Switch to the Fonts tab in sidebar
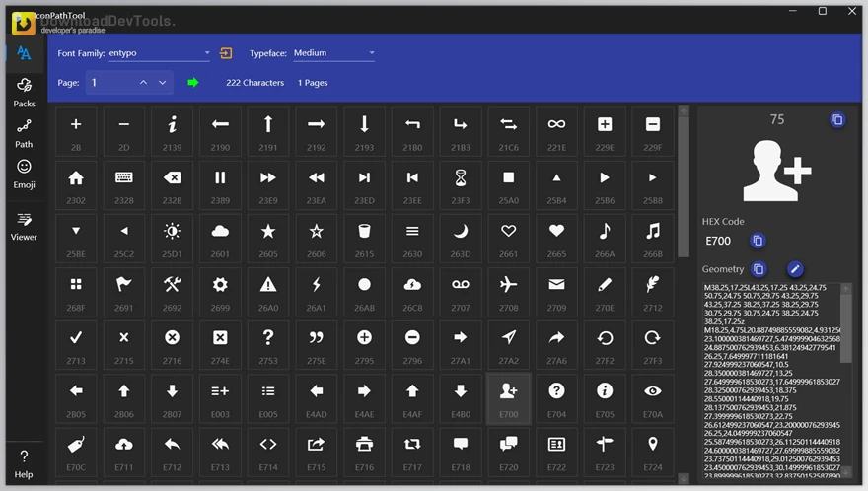This screenshot has width=868, height=491. (x=24, y=53)
